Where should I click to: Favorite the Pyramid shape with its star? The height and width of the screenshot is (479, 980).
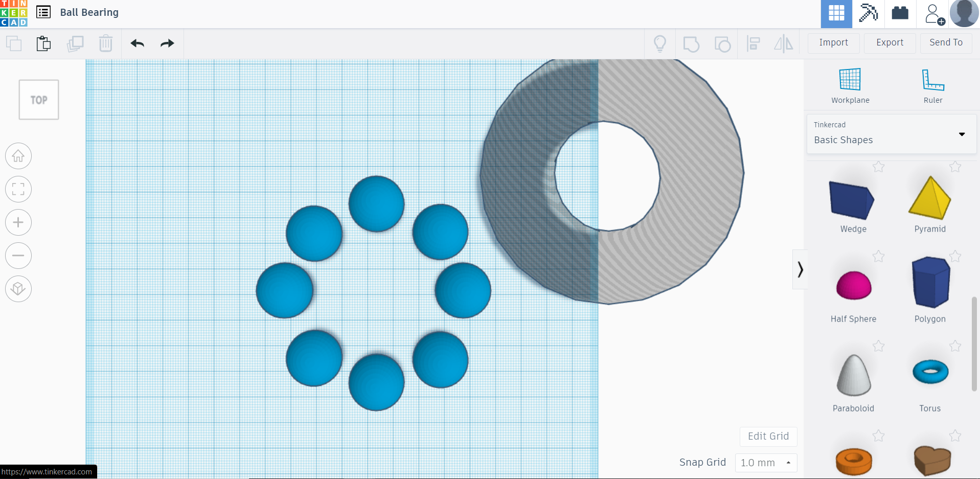[x=955, y=167]
